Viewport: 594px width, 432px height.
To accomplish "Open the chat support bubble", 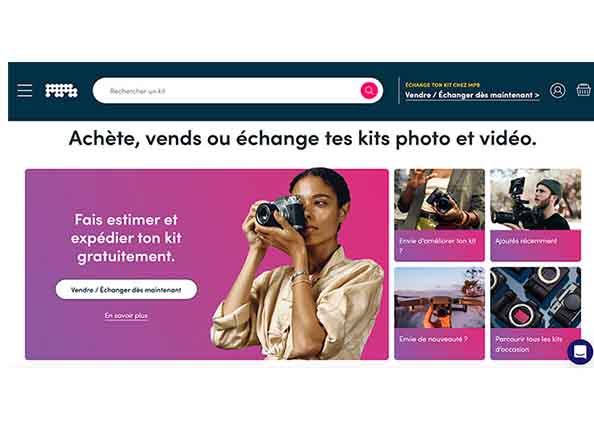I will (x=580, y=352).
